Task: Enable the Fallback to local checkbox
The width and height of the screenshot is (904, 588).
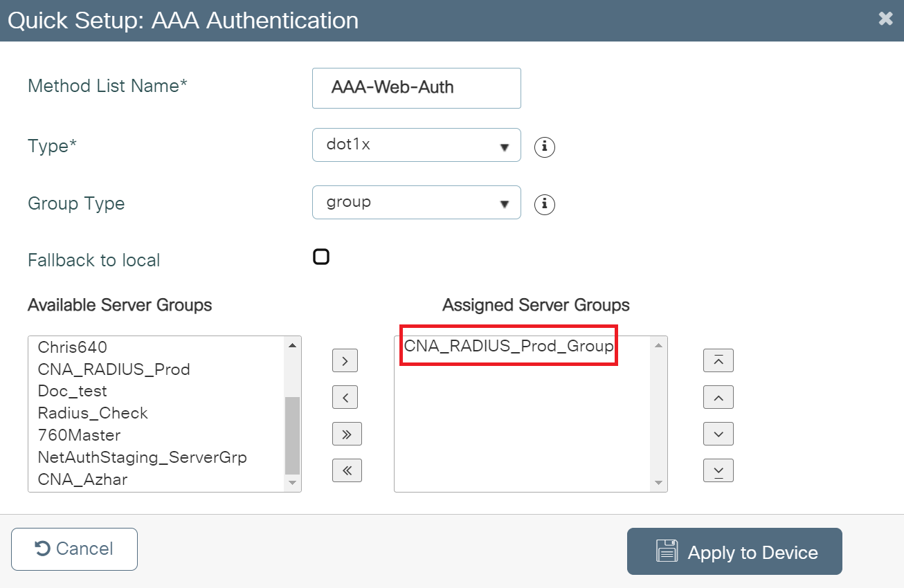Action: [321, 257]
